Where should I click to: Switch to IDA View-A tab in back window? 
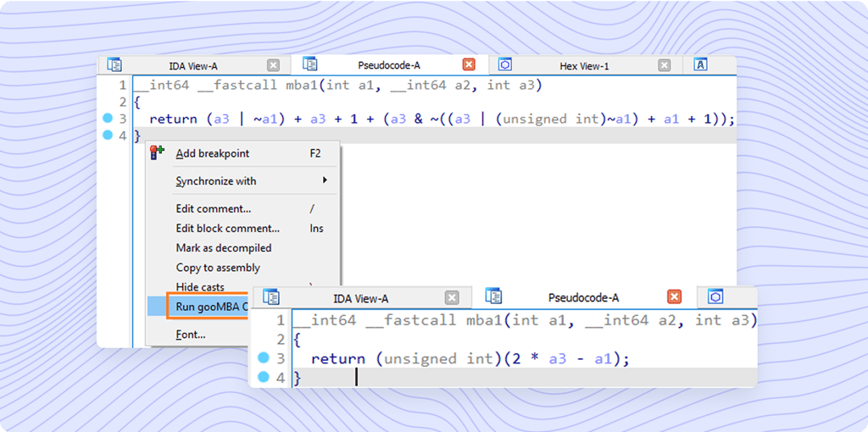(x=192, y=66)
